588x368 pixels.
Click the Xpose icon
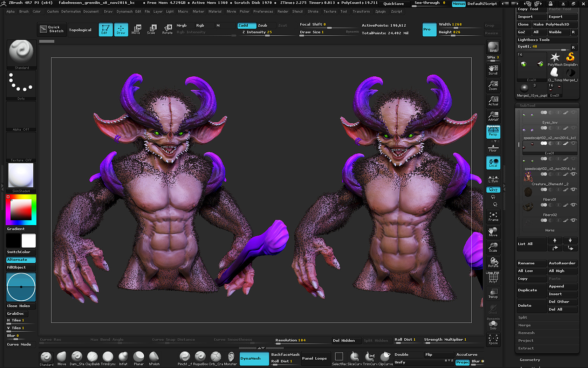pos(493,340)
